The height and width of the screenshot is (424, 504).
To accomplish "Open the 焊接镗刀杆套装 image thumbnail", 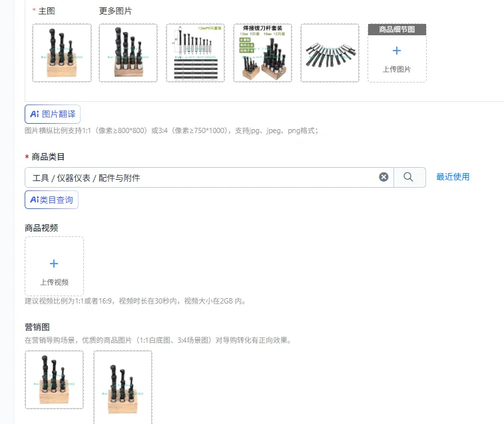I will (262, 53).
